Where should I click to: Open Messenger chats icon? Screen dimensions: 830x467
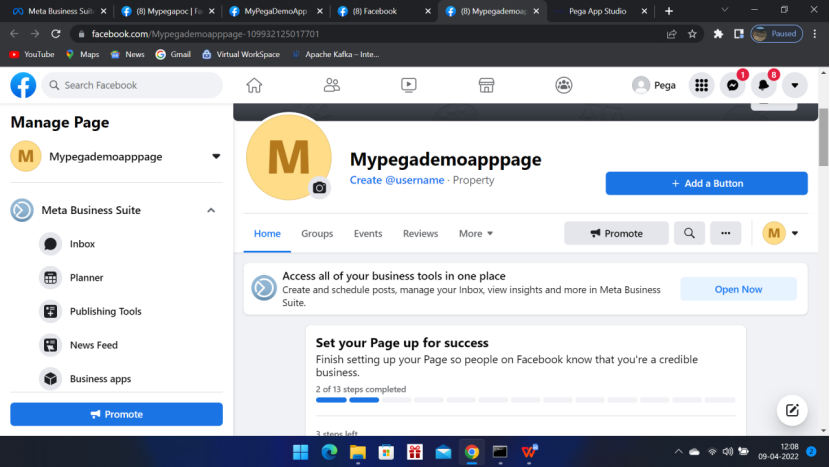point(733,85)
